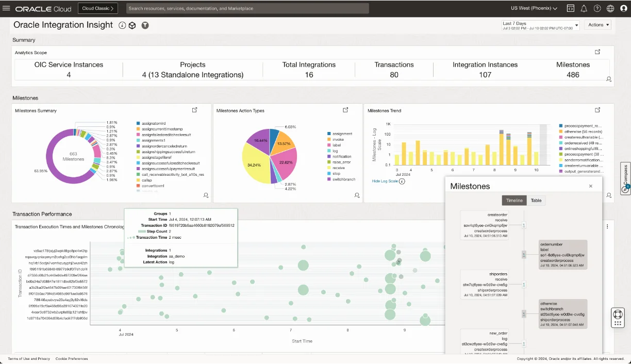The width and height of the screenshot is (631, 364).
Task: Click the language globe icon
Action: tap(610, 8)
